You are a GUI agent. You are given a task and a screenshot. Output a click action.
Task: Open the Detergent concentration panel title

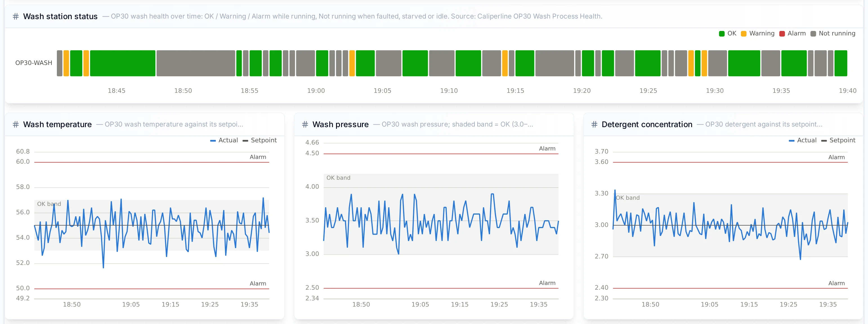(646, 124)
